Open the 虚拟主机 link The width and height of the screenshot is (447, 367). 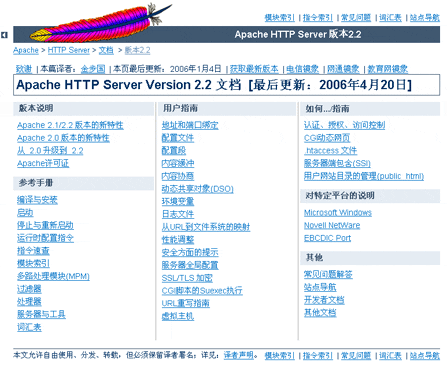pyautogui.click(x=178, y=316)
